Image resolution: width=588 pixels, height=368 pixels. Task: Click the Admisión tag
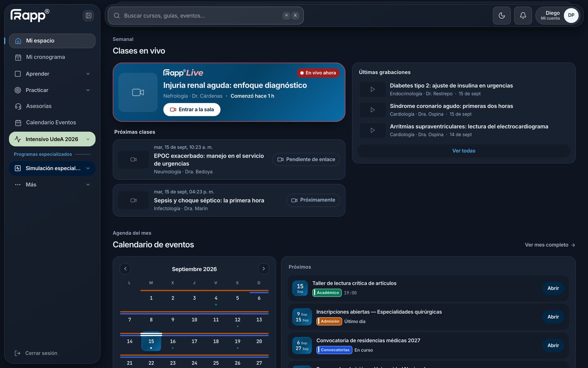click(329, 321)
